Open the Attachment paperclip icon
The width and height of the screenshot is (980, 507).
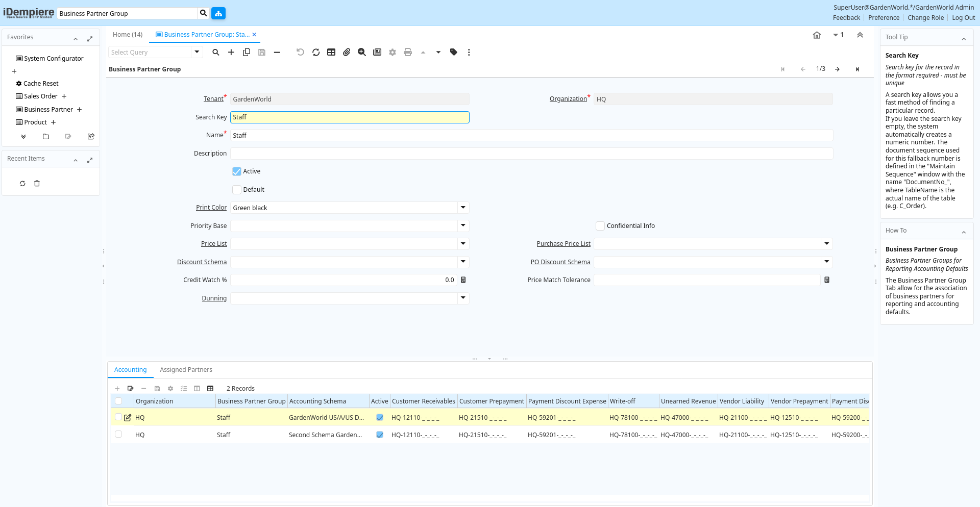pos(347,52)
